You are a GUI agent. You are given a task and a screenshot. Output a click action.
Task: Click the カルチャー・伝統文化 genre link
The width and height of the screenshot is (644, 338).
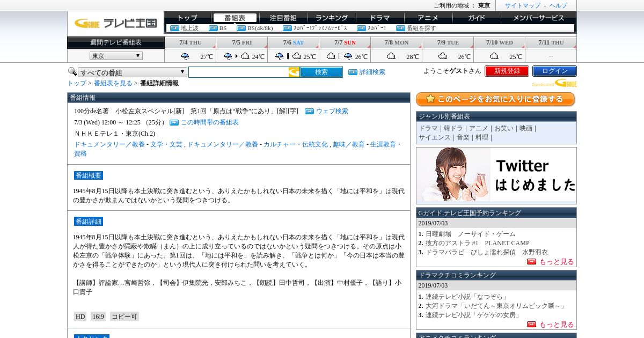click(296, 144)
